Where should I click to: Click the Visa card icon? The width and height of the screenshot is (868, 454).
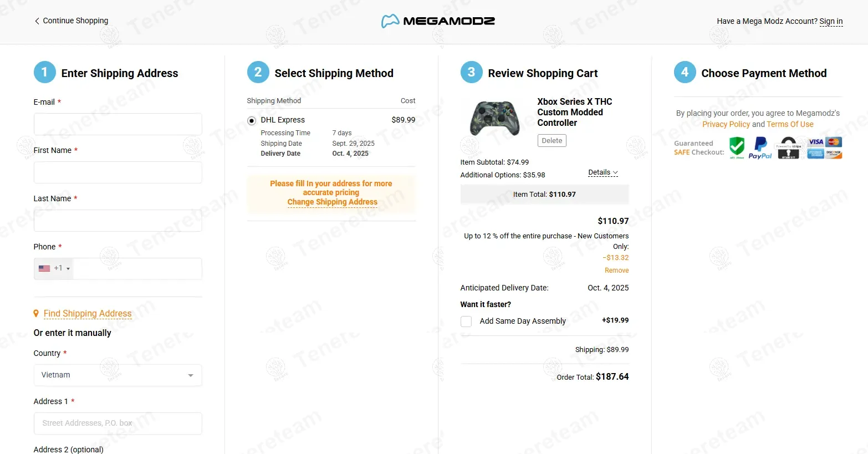click(816, 142)
